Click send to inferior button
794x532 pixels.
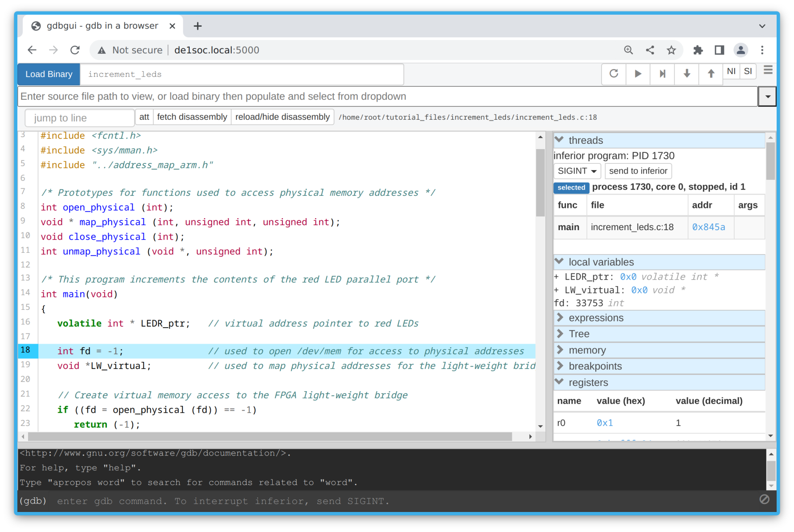click(x=638, y=171)
